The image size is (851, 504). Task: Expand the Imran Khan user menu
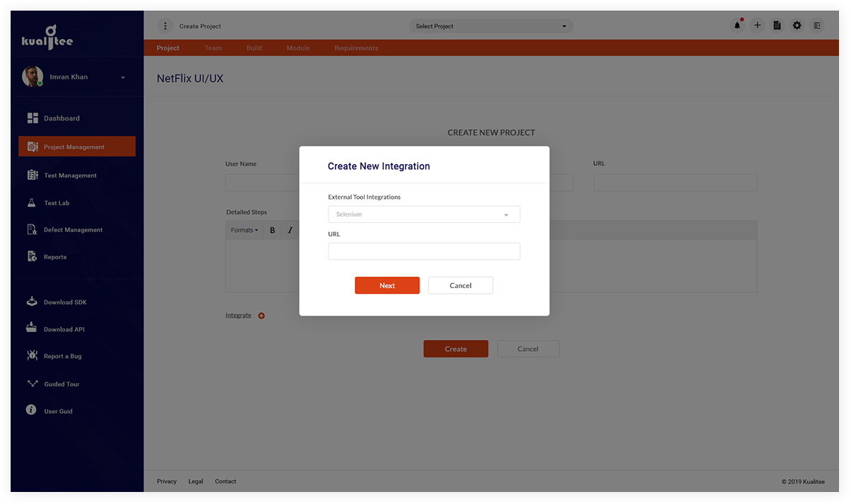(123, 77)
